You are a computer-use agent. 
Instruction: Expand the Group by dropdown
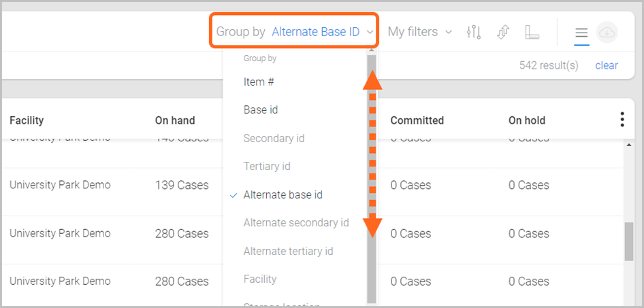(295, 31)
